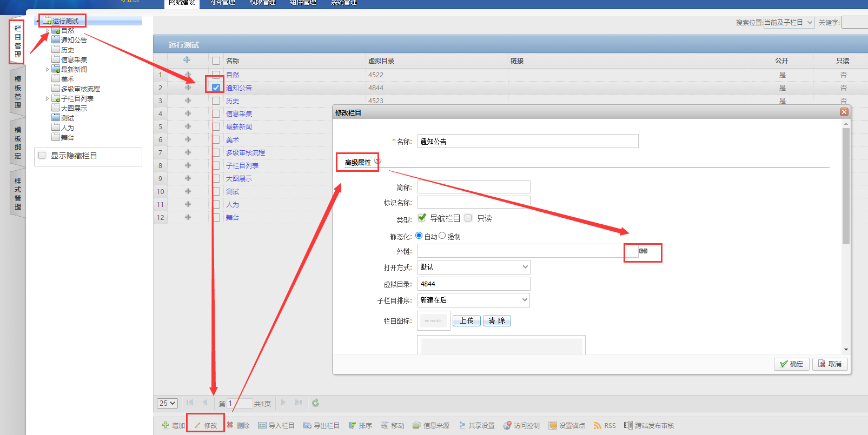Click the 确定 confirm button
The width and height of the screenshot is (868, 435).
791,364
